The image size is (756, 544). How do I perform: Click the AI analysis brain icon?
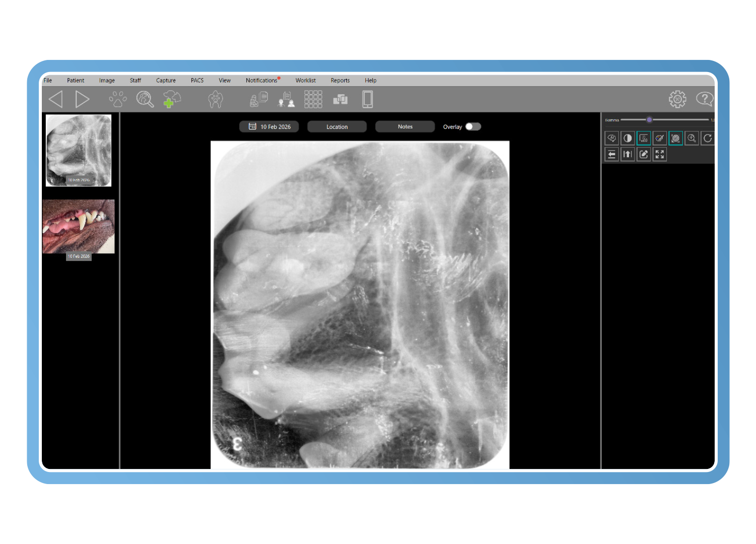(611, 138)
